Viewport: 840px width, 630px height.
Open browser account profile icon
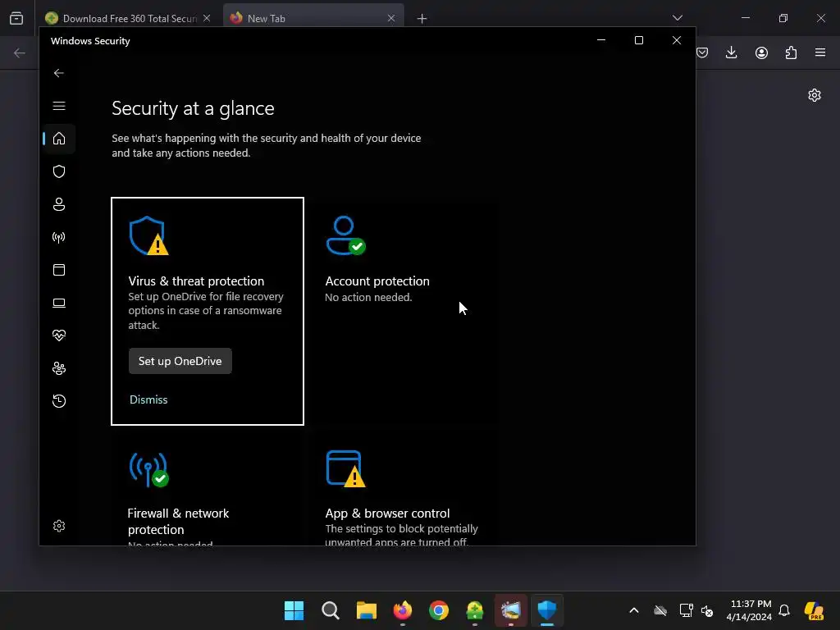point(761,52)
